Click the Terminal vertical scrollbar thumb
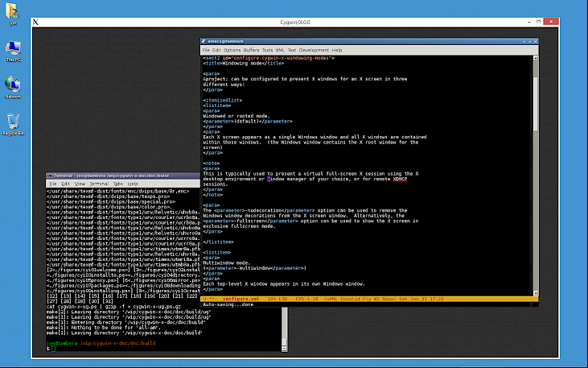Viewport: 588px width, 368px height. click(284, 341)
